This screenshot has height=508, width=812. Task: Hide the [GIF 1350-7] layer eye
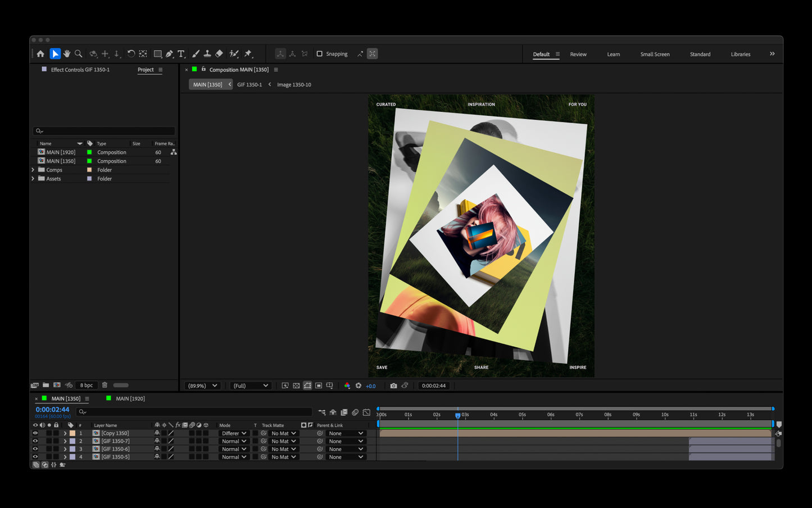(35, 441)
